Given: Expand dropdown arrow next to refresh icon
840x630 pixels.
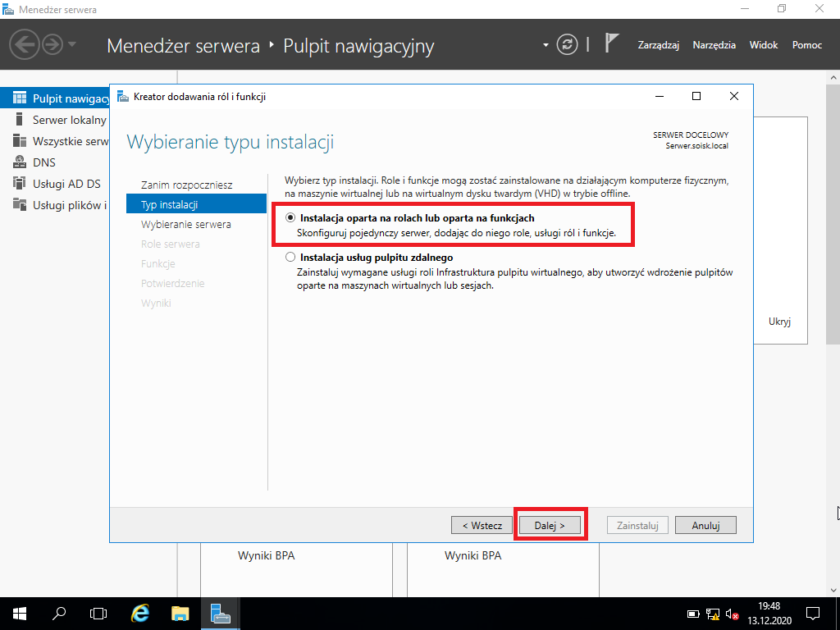Looking at the screenshot, I should point(546,45).
